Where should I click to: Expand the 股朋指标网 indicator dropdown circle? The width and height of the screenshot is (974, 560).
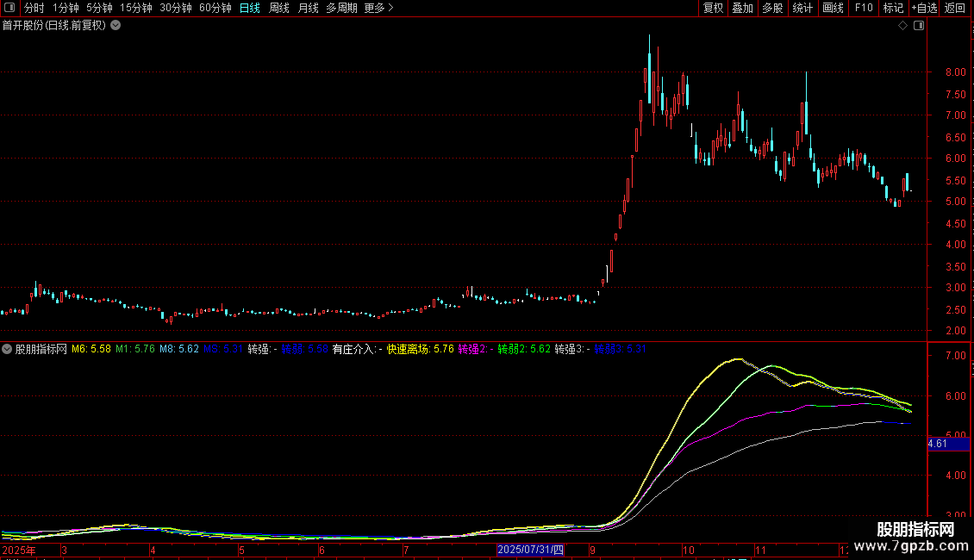(7, 349)
